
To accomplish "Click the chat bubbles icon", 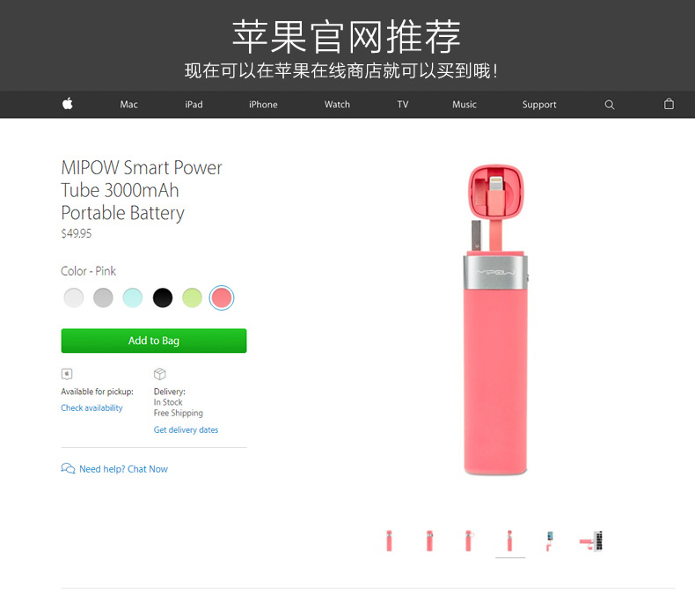I will (68, 468).
